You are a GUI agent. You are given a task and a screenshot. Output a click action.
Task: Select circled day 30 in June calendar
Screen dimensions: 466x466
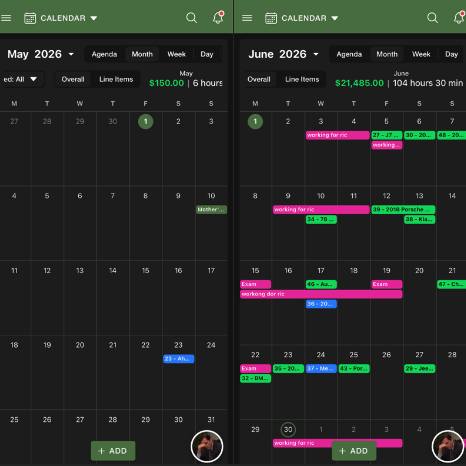tap(288, 429)
